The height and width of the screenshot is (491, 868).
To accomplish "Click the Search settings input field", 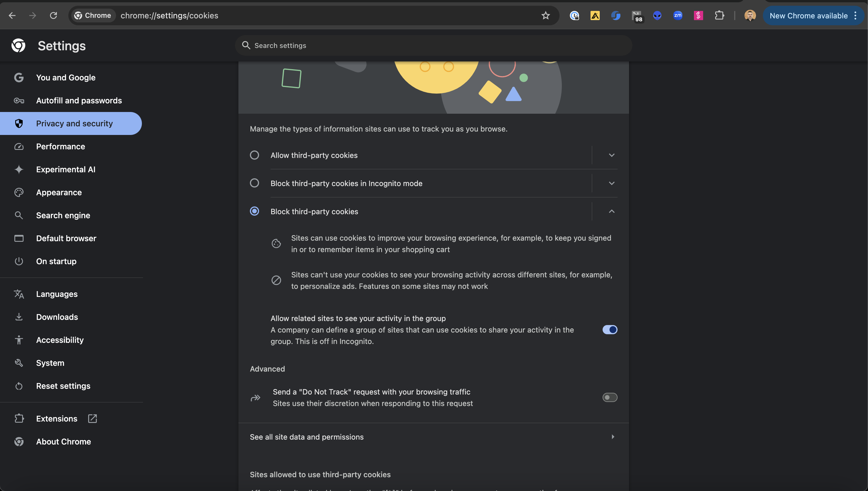I will [433, 46].
